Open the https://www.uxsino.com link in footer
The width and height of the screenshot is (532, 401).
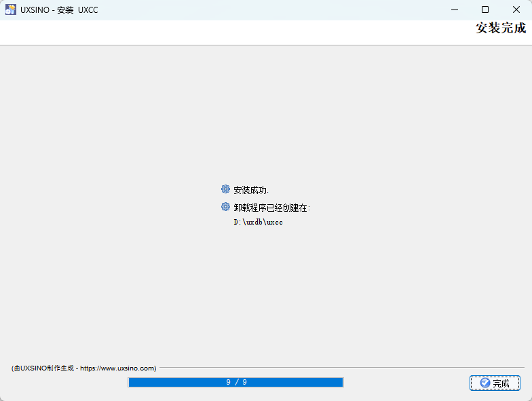(117, 368)
